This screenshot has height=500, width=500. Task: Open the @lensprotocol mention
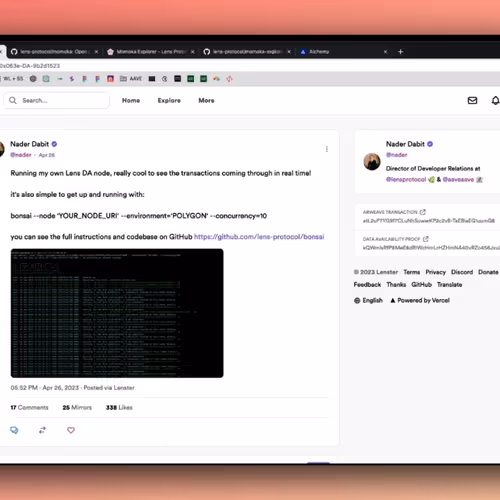[x=406, y=179]
